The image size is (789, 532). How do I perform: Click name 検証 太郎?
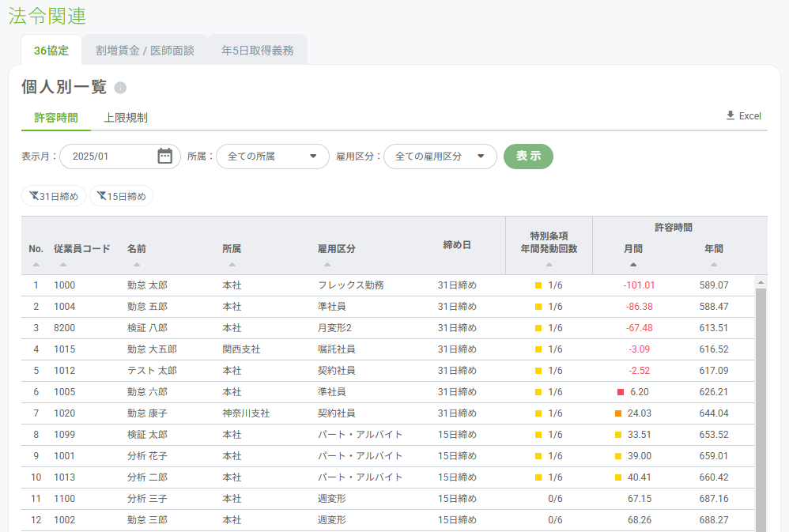click(x=147, y=435)
